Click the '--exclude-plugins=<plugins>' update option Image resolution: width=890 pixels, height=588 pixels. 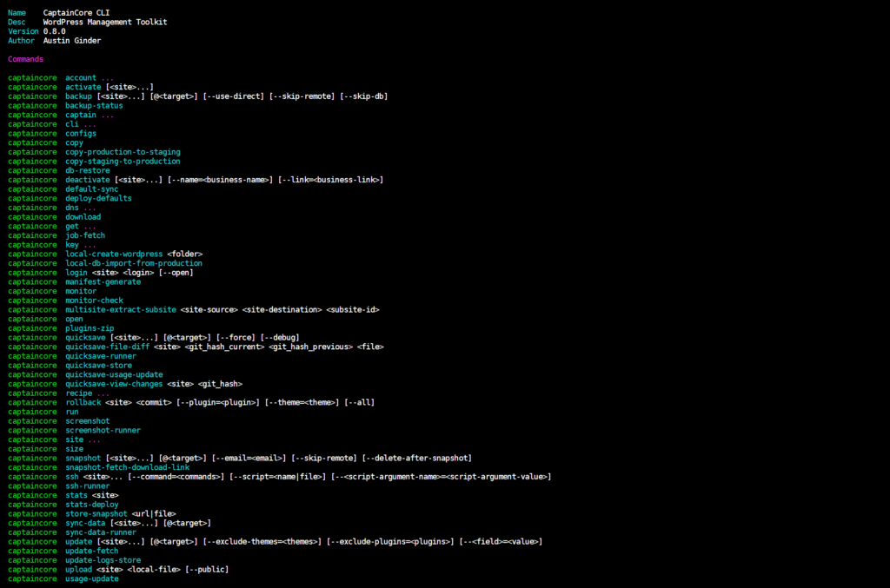click(x=390, y=542)
